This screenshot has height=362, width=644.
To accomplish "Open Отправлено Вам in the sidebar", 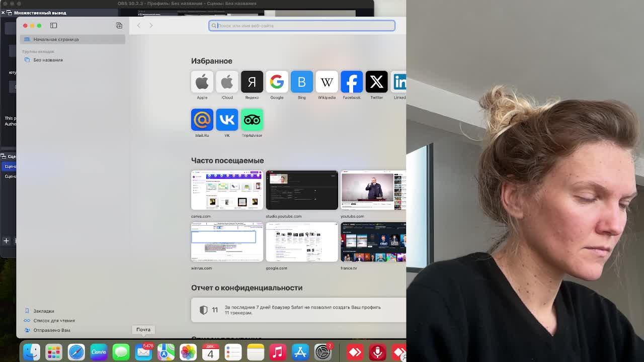I will pos(51,330).
